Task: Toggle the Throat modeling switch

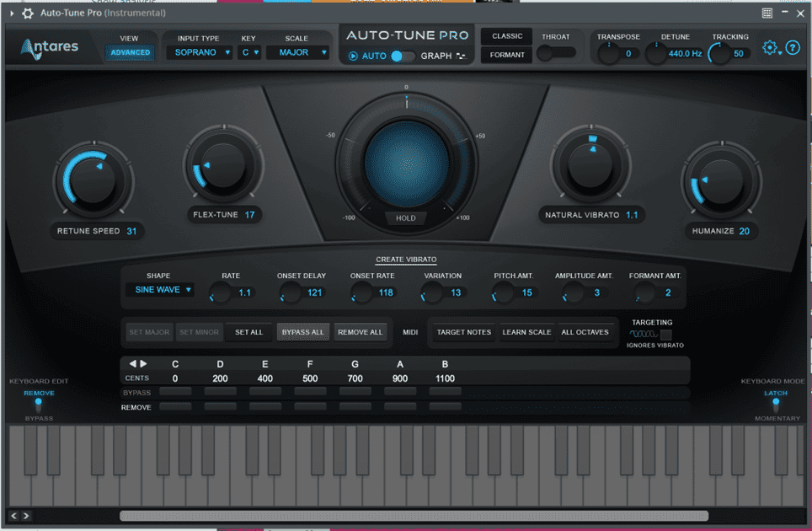Action: click(556, 53)
